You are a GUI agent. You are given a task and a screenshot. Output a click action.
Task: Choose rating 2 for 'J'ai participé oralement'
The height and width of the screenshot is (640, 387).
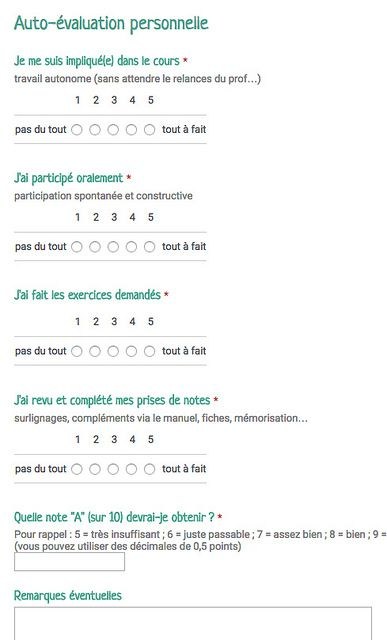click(x=95, y=247)
